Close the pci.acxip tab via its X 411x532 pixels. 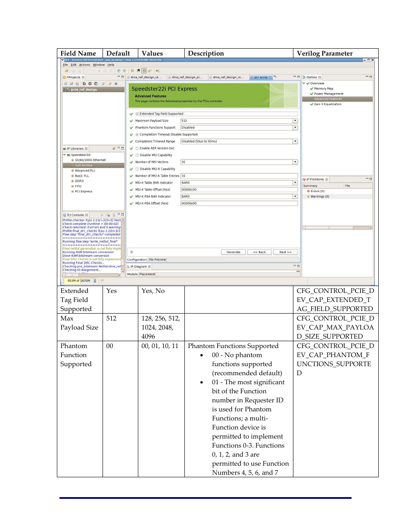271,78
